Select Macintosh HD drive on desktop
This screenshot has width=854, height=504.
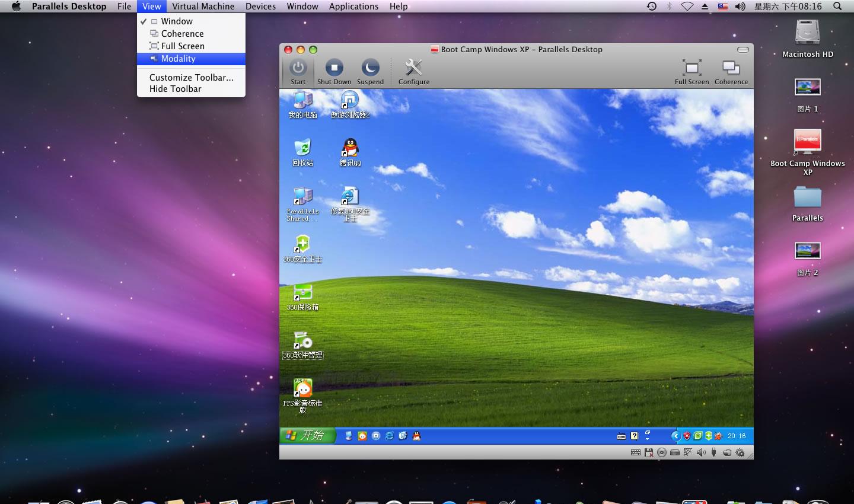(807, 39)
